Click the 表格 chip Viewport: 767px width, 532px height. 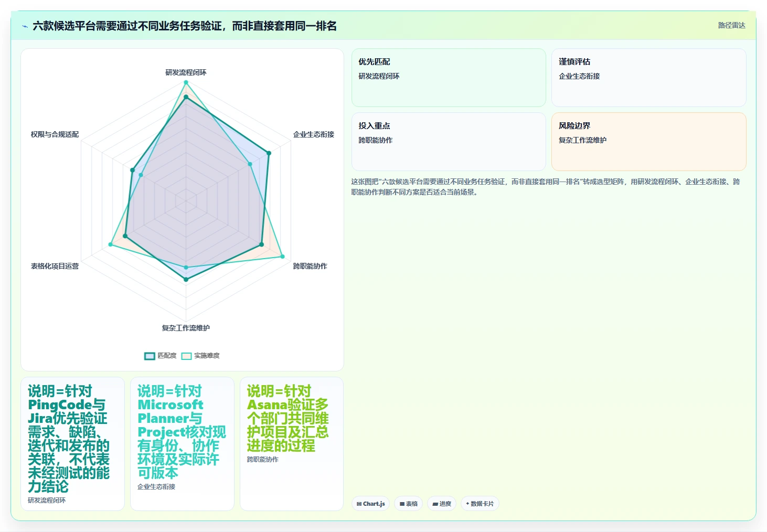point(408,504)
